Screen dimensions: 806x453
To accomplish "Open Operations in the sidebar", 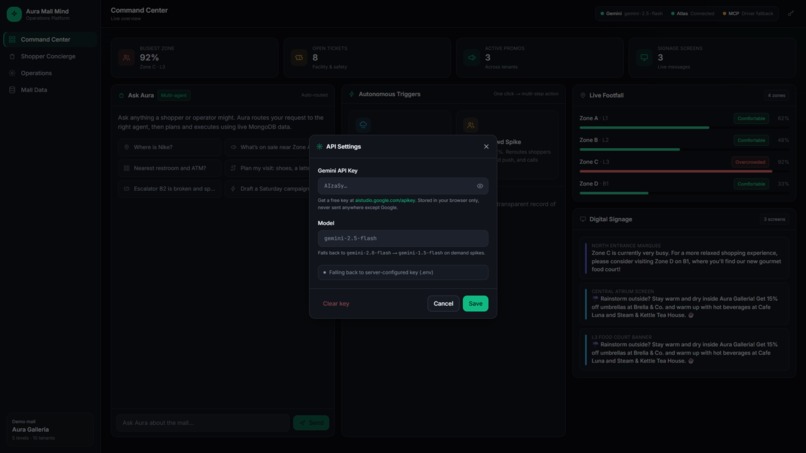I will click(x=49, y=73).
